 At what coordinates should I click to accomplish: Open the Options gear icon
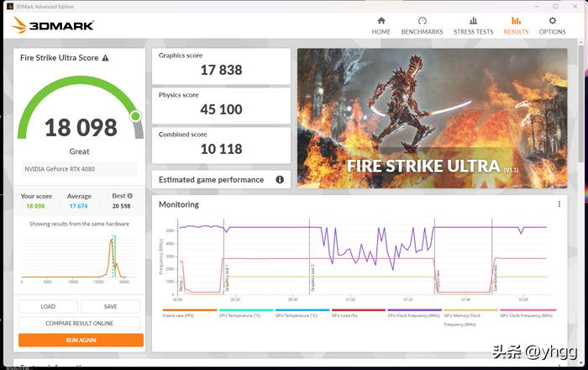(x=552, y=21)
